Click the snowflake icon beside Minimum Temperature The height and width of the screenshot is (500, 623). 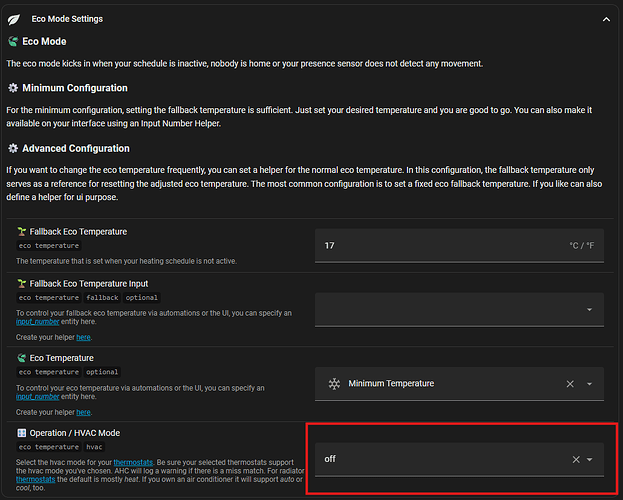[x=333, y=384]
